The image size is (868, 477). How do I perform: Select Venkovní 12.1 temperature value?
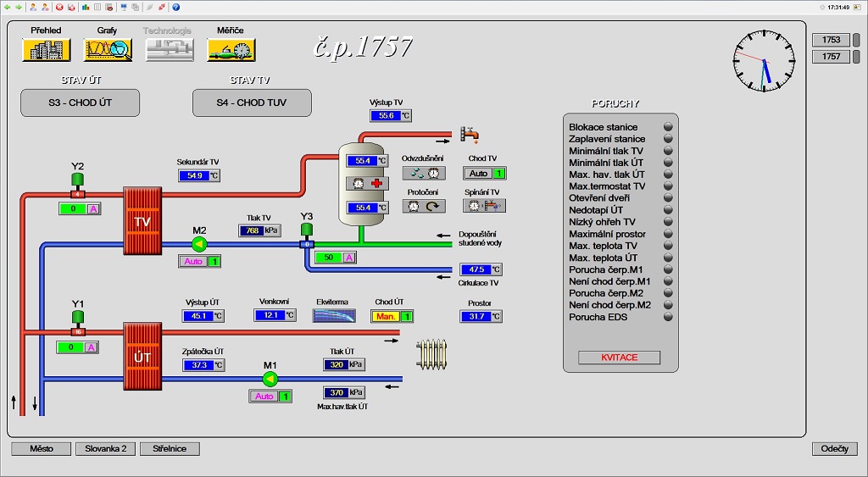(x=275, y=315)
